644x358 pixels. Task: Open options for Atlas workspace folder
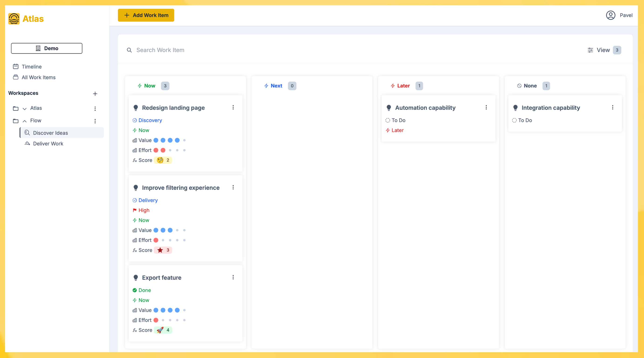point(95,108)
